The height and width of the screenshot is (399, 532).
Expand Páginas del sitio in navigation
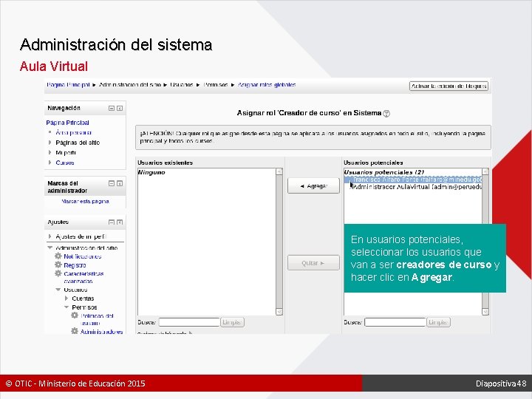click(x=50, y=143)
